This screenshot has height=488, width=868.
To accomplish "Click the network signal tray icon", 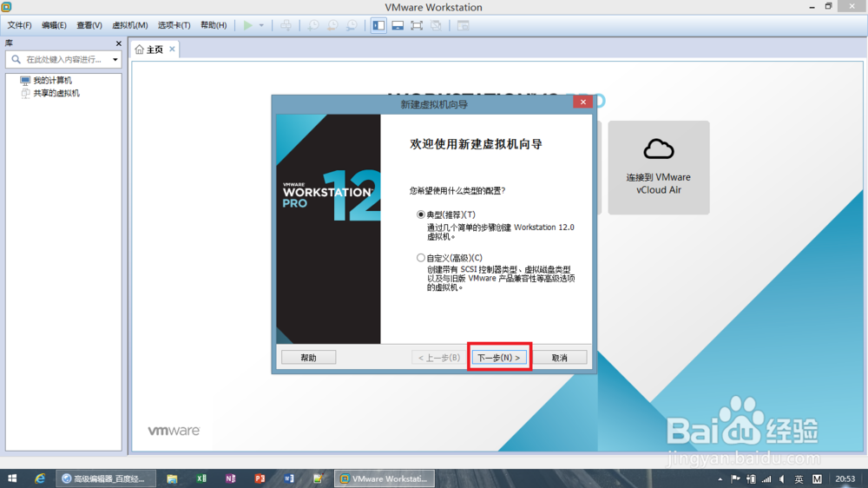I will coord(766,479).
